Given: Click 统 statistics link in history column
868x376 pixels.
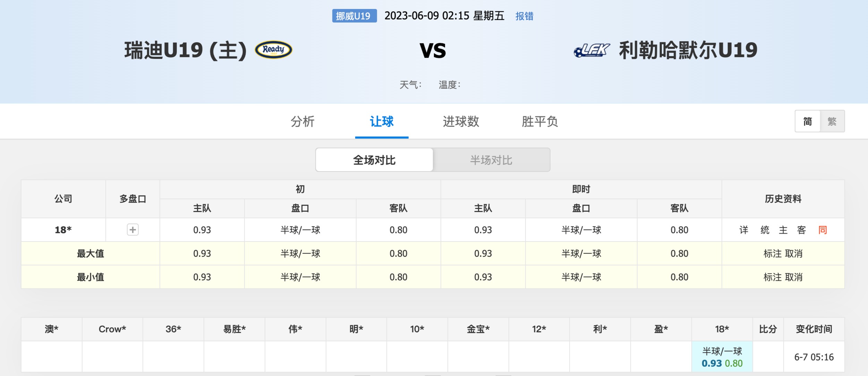Looking at the screenshot, I should point(765,230).
